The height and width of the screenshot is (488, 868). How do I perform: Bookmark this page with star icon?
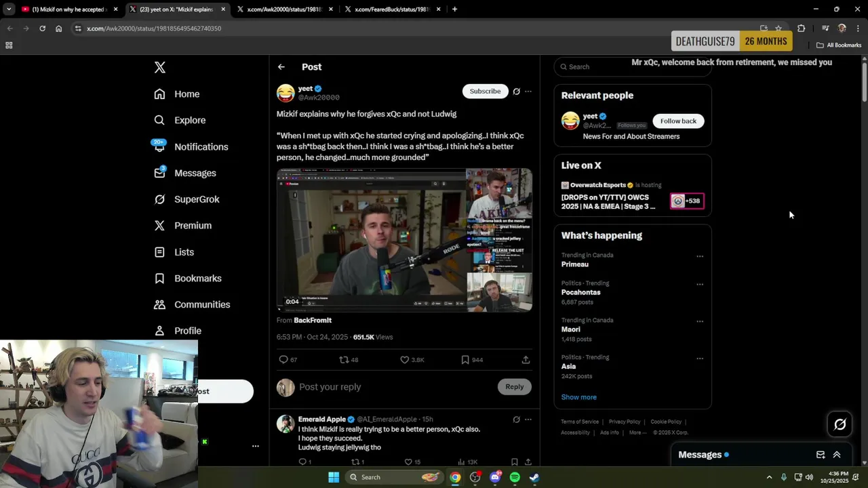click(778, 28)
